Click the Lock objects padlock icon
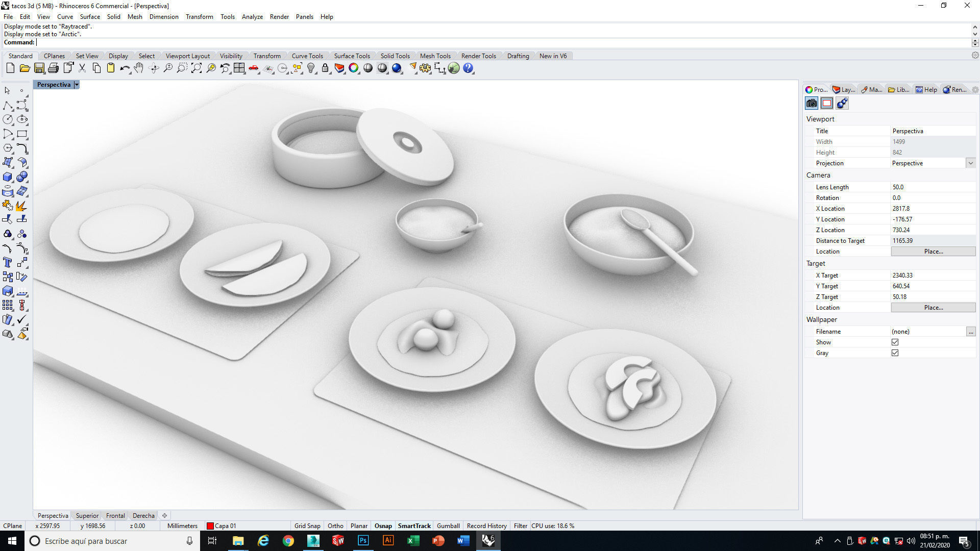Image resolution: width=980 pixels, height=551 pixels. click(x=325, y=68)
